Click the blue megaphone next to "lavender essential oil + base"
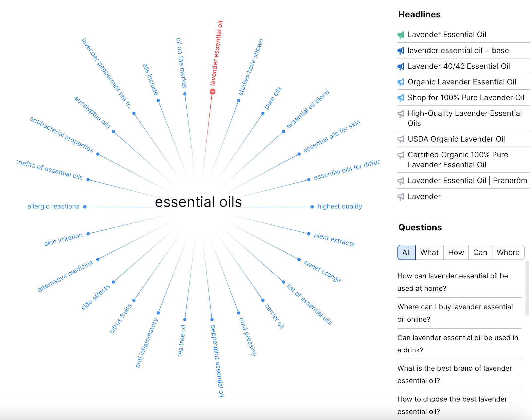Viewport: 532px width, 420px height. click(400, 50)
